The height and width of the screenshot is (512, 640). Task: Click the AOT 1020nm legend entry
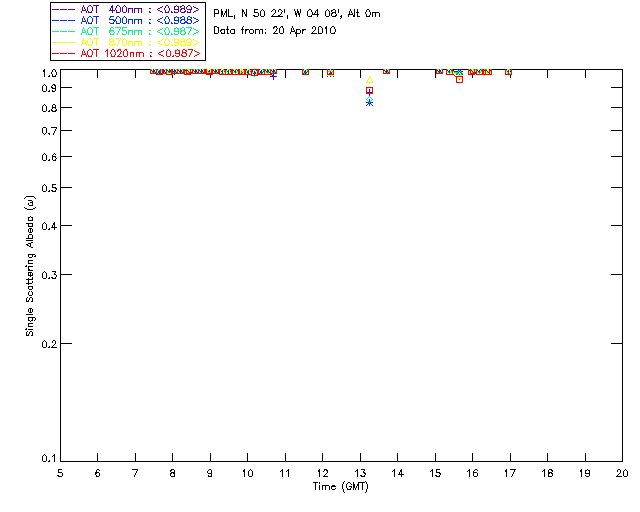click(126, 53)
